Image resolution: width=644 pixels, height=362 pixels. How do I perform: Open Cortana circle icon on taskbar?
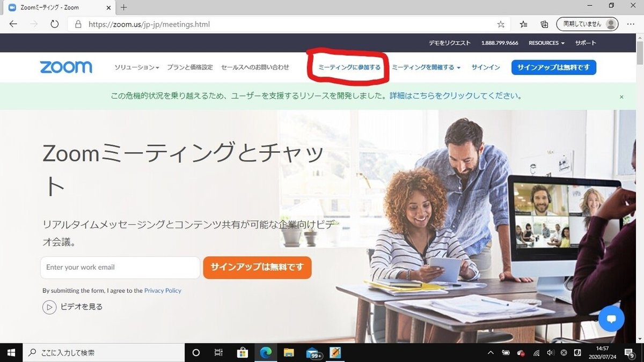[x=196, y=352]
